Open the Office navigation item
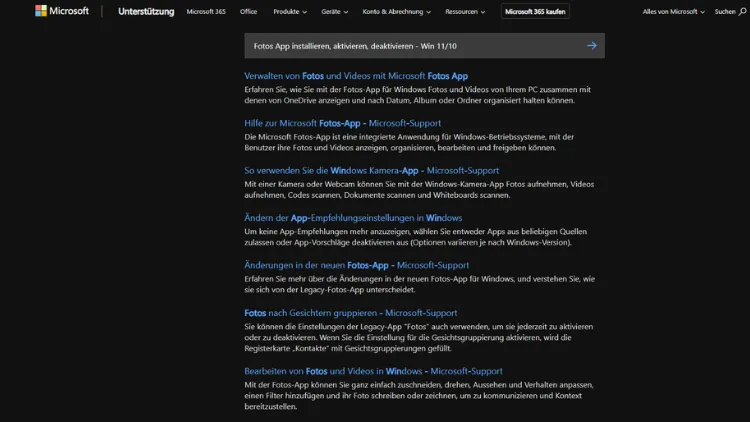Screen dimensions: 750x422 (x=248, y=11)
